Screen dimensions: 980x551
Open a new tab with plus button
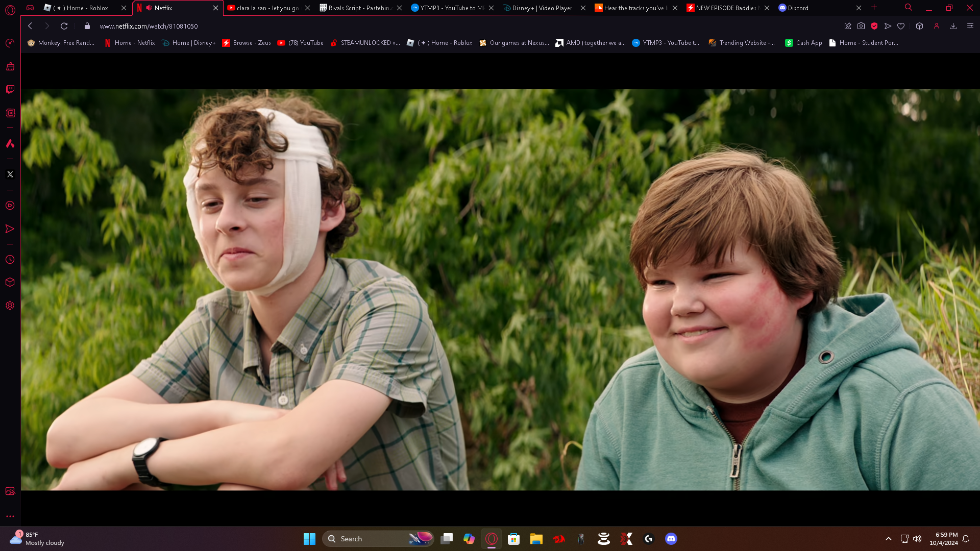874,8
